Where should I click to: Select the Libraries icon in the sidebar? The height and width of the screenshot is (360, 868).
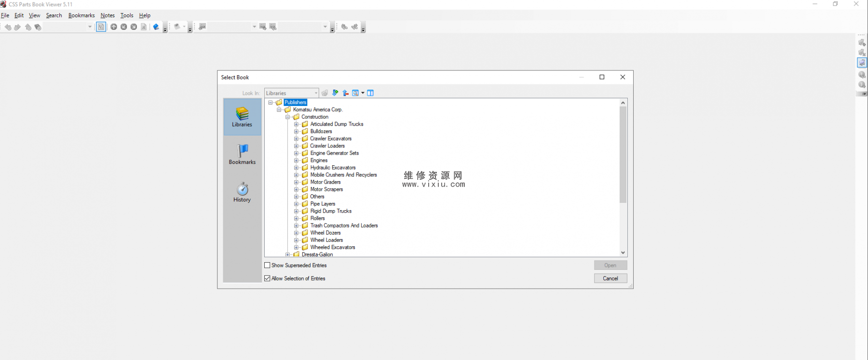pos(242,117)
